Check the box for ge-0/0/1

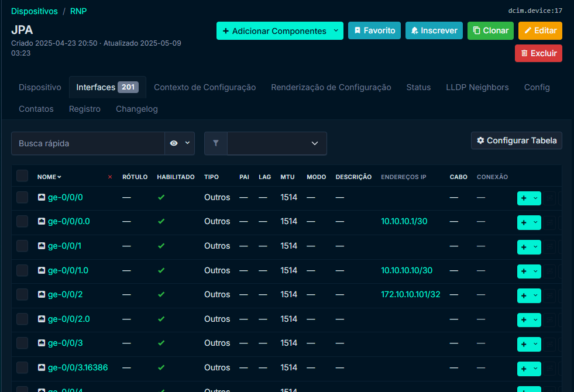(x=22, y=246)
